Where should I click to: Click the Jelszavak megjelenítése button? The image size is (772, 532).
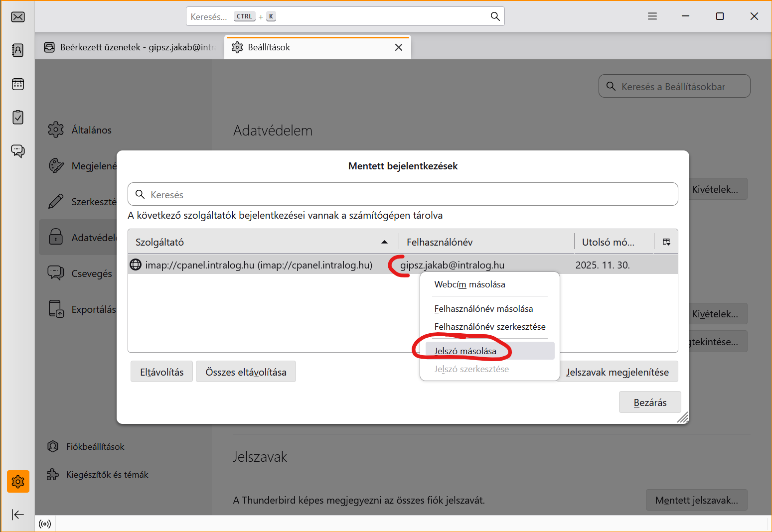click(x=618, y=372)
